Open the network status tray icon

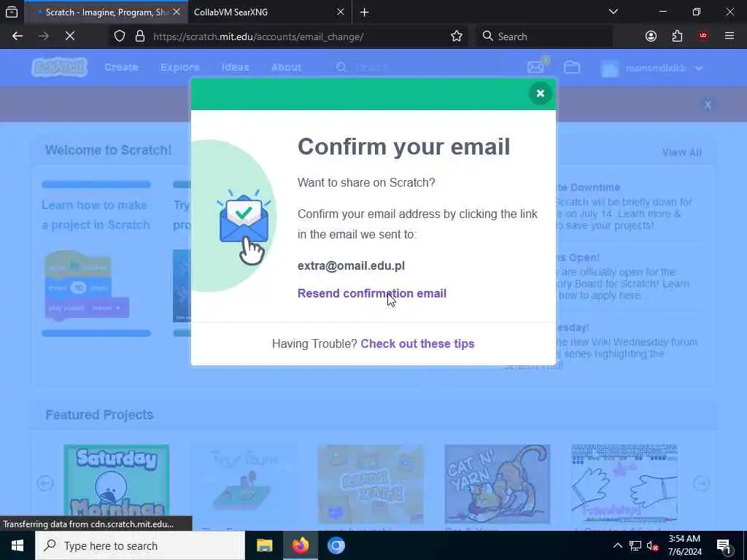coord(635,545)
